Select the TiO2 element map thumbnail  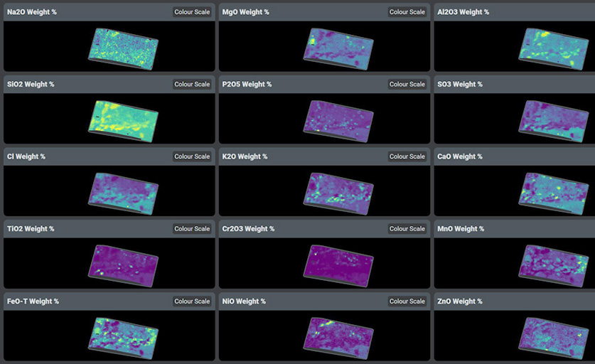[x=123, y=266]
